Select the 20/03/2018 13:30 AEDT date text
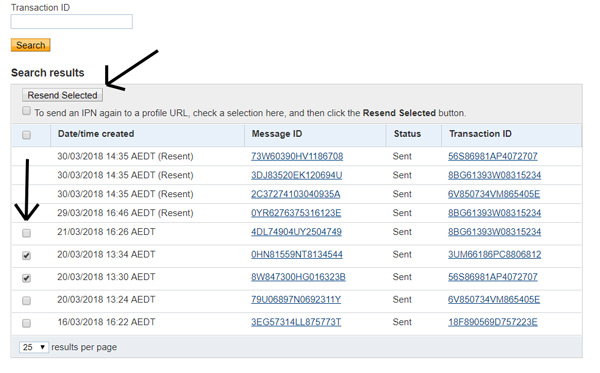The image size is (600, 373). click(106, 277)
